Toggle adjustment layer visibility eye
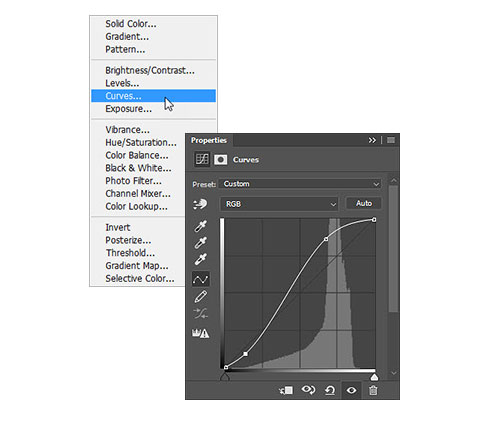This screenshot has height=427, width=490. pos(351,390)
